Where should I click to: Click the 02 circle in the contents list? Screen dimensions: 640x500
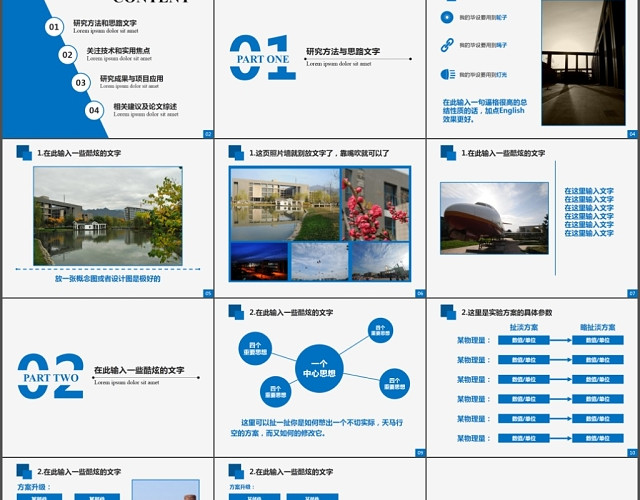(x=68, y=55)
